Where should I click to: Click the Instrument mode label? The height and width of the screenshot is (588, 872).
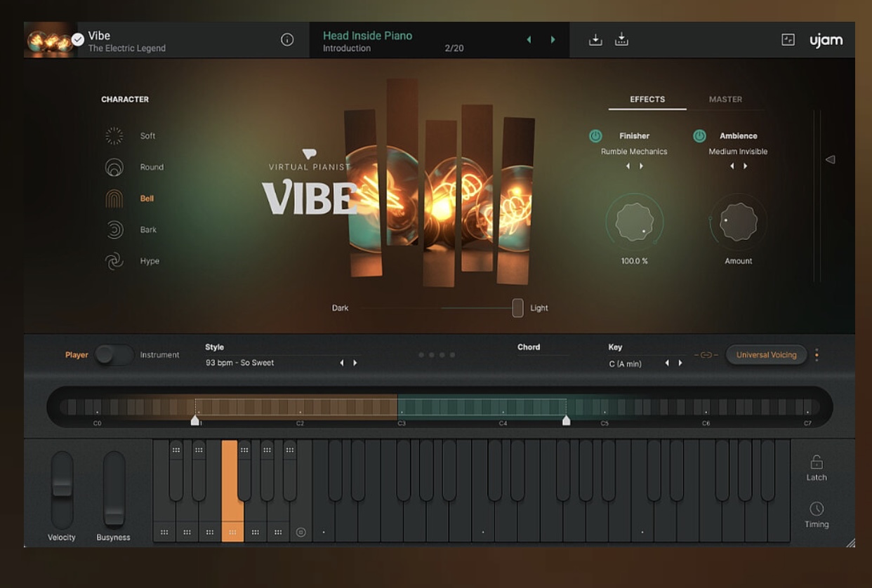point(159,355)
